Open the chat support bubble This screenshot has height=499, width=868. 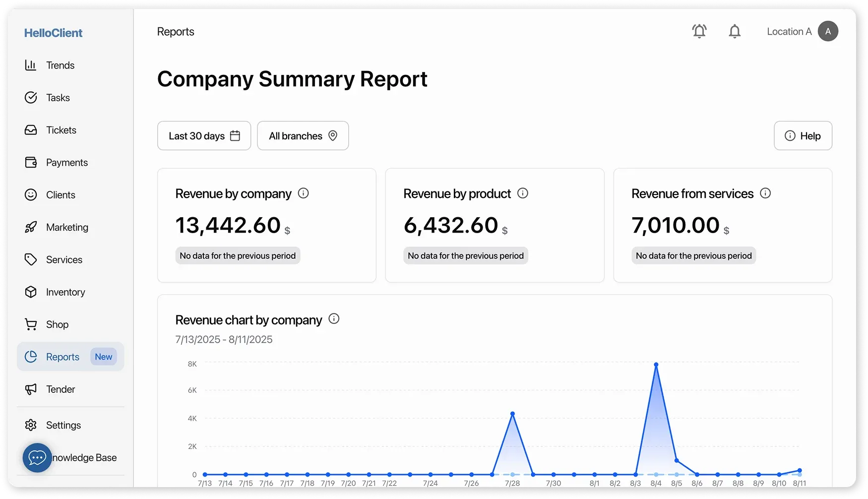tap(37, 457)
